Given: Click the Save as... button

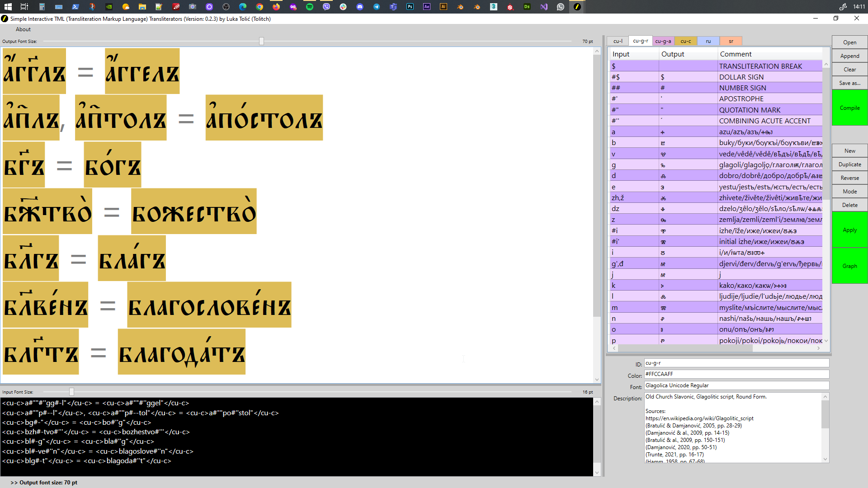Looking at the screenshot, I should (x=849, y=83).
